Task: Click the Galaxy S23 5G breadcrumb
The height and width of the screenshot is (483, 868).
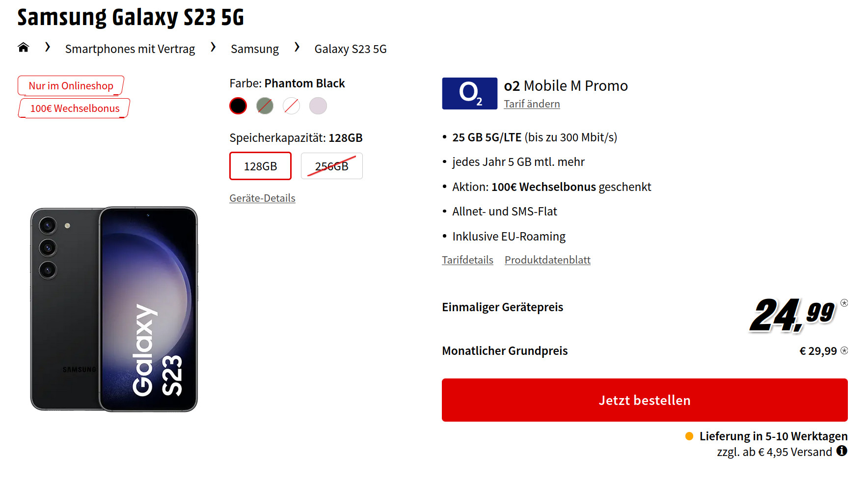Action: coord(351,49)
